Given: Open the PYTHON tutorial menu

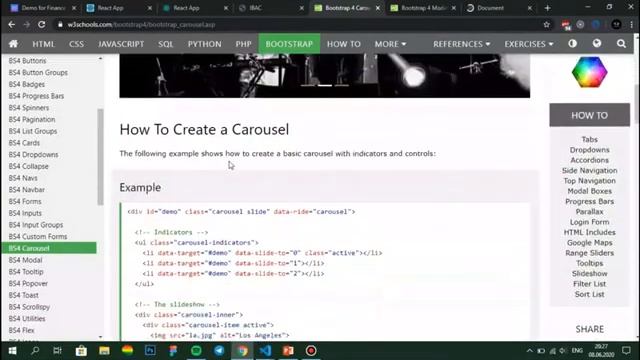Looking at the screenshot, I should tap(204, 44).
